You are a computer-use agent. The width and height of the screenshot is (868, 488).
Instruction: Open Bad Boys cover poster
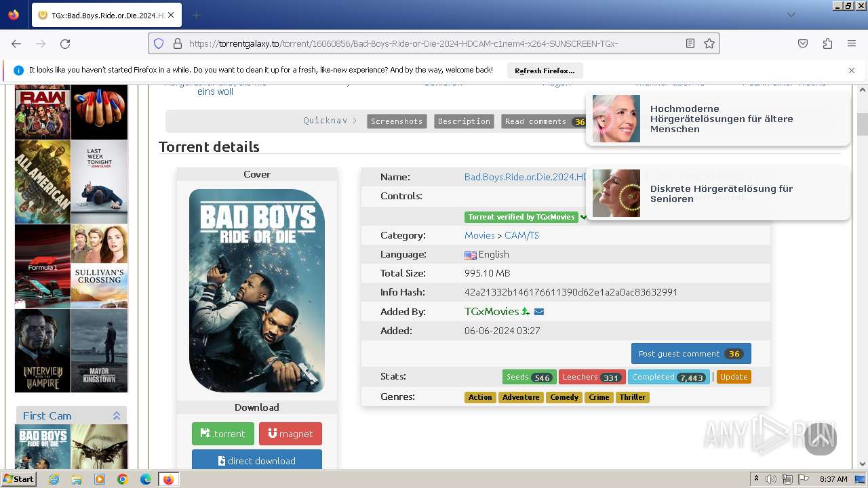tap(257, 291)
